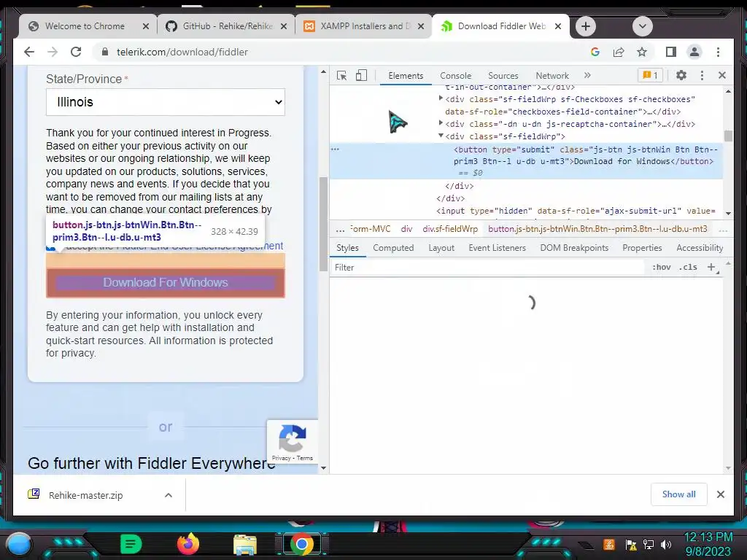The height and width of the screenshot is (560, 747).
Task: Click the address bar URL
Action: 182,52
